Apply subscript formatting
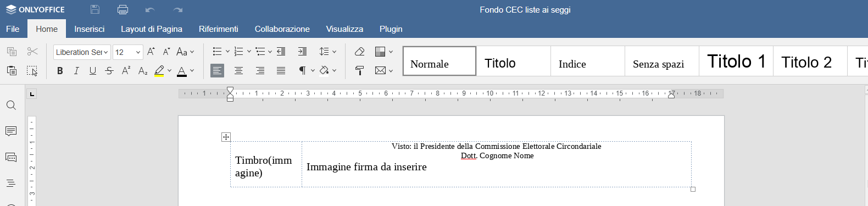This screenshot has width=868, height=206. (x=143, y=70)
